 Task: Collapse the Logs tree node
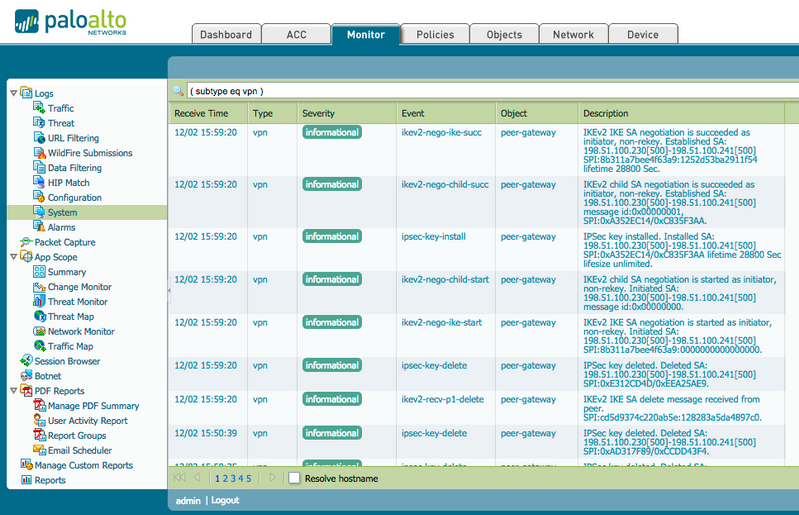pyautogui.click(x=13, y=93)
